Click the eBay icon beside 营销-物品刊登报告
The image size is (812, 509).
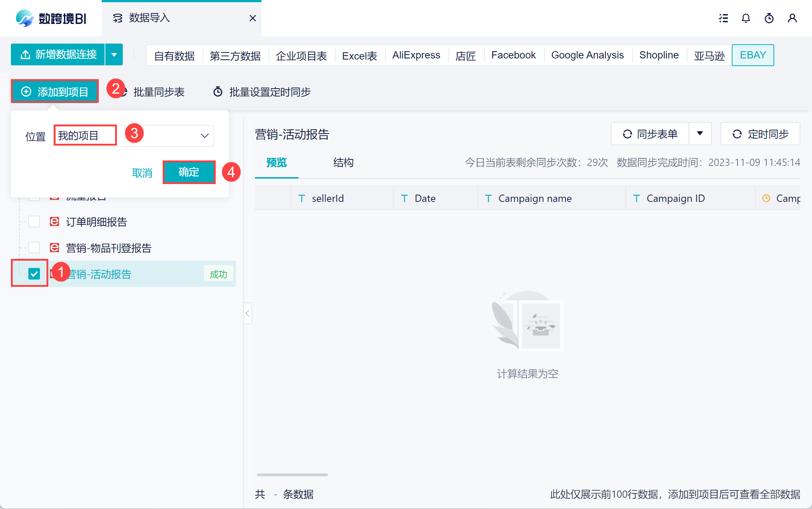(54, 248)
